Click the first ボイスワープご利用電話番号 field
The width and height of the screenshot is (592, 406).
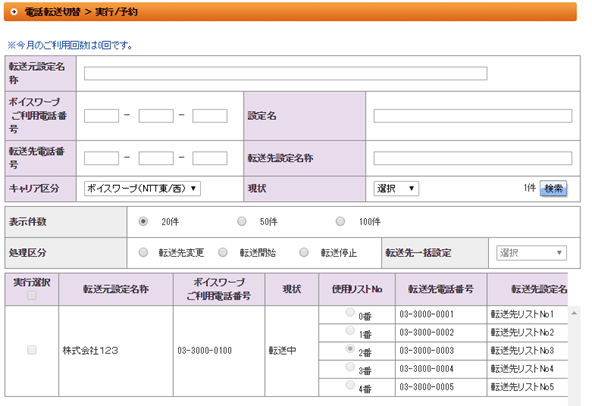(x=101, y=116)
